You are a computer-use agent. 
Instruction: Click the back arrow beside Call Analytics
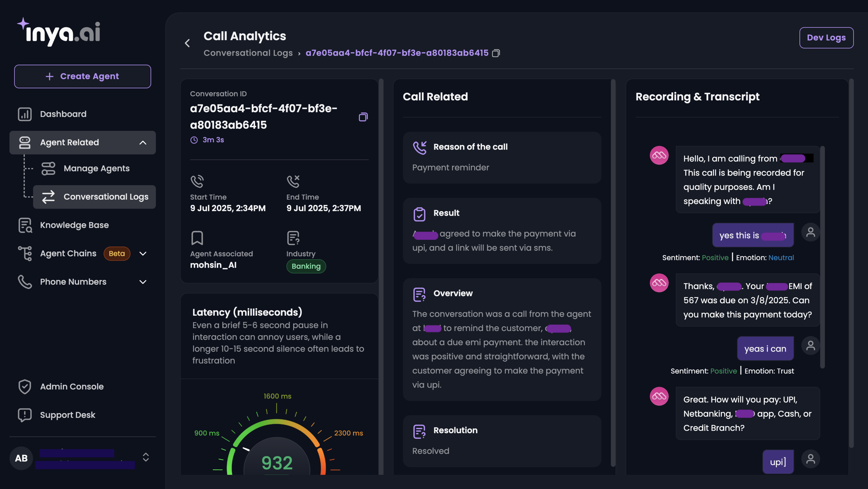187,43
